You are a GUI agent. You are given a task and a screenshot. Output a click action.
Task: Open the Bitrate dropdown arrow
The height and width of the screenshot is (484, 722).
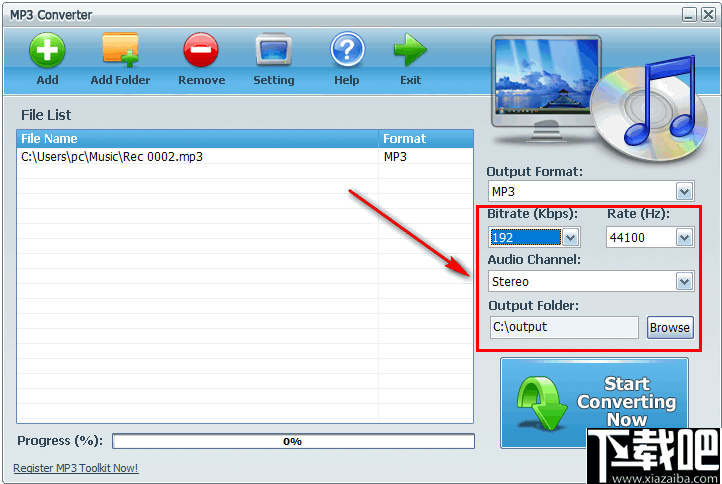click(571, 237)
